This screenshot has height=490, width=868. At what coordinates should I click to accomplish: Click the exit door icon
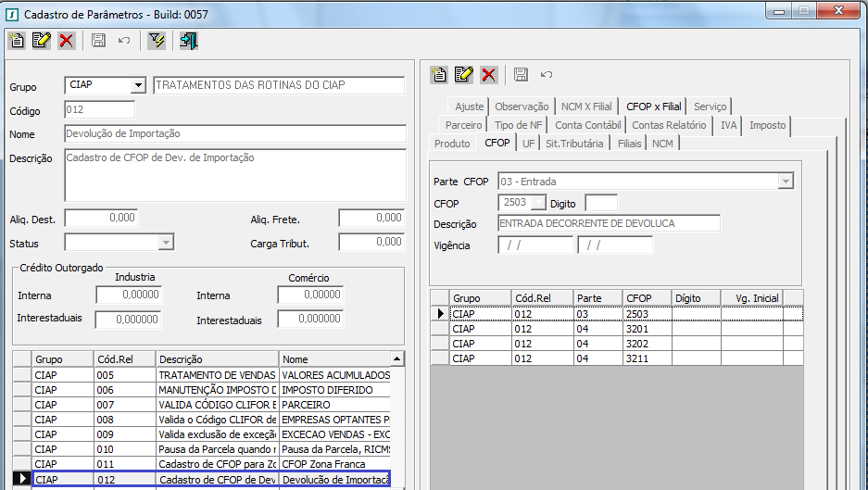coord(189,40)
